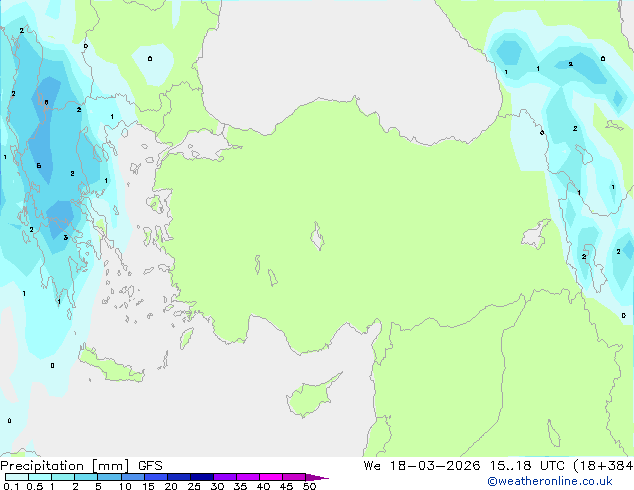Pick the 15–20 mm blue legend swatch
This screenshot has height=490, width=634.
[156, 477]
